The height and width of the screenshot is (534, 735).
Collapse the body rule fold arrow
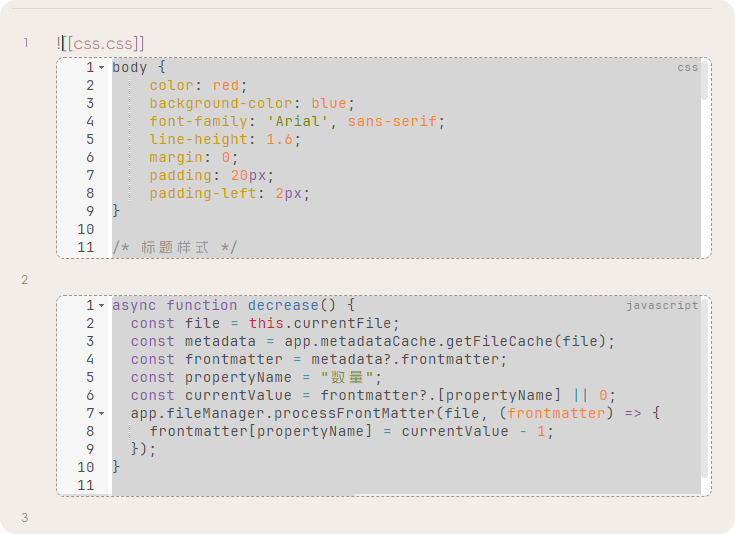click(x=101, y=68)
